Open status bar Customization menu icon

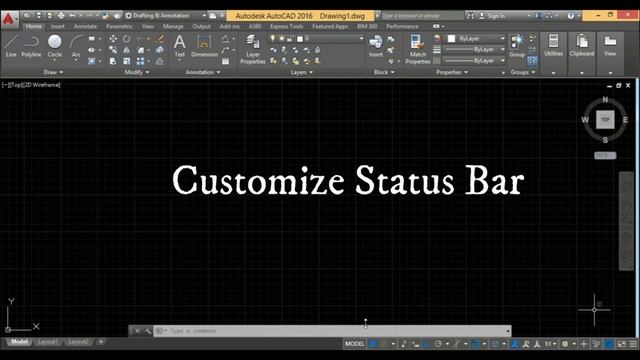(x=633, y=344)
